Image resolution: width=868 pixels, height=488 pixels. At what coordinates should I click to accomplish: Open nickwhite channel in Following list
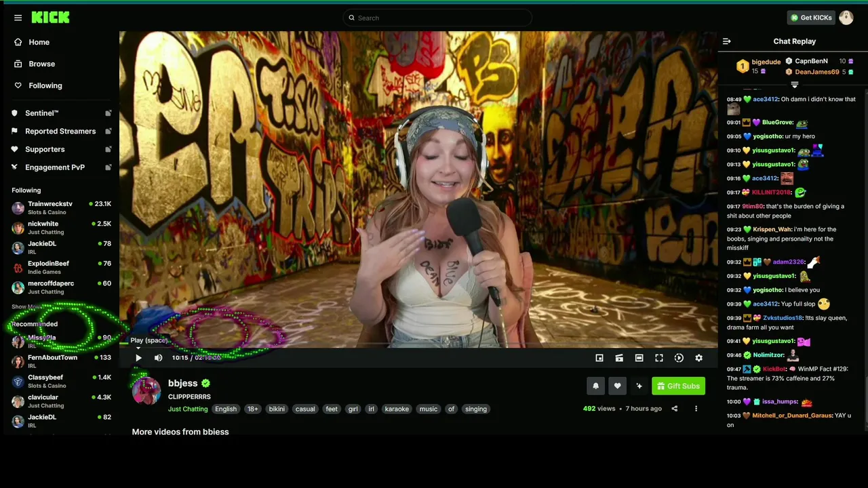(61, 228)
